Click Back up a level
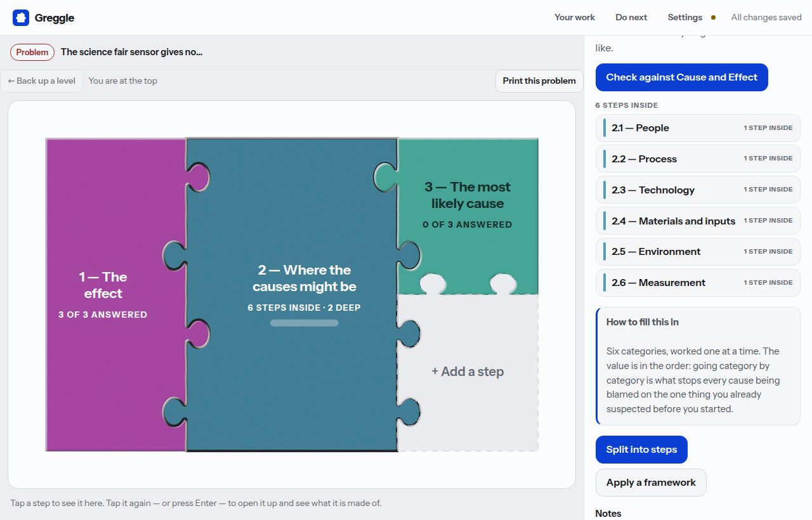812x520 pixels. 42,81
